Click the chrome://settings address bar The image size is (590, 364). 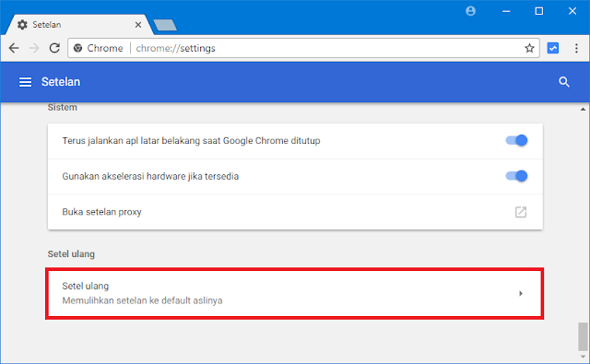(303, 48)
